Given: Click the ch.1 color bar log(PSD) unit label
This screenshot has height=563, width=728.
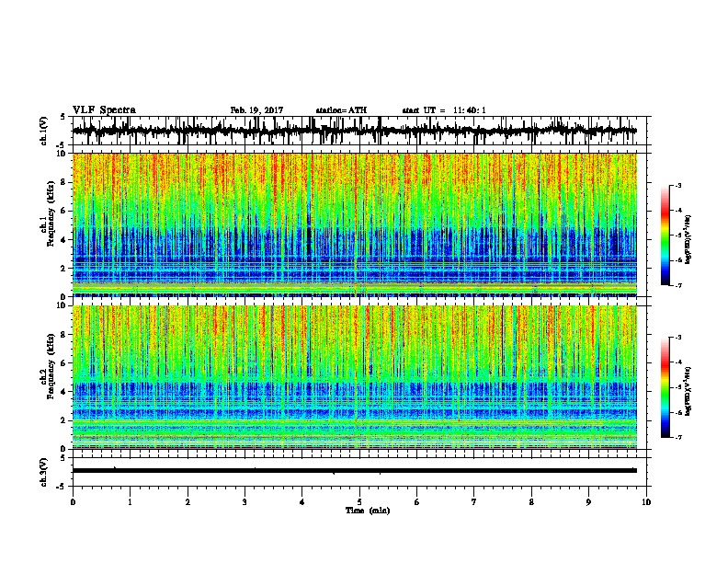Looking at the screenshot, I should tap(688, 239).
